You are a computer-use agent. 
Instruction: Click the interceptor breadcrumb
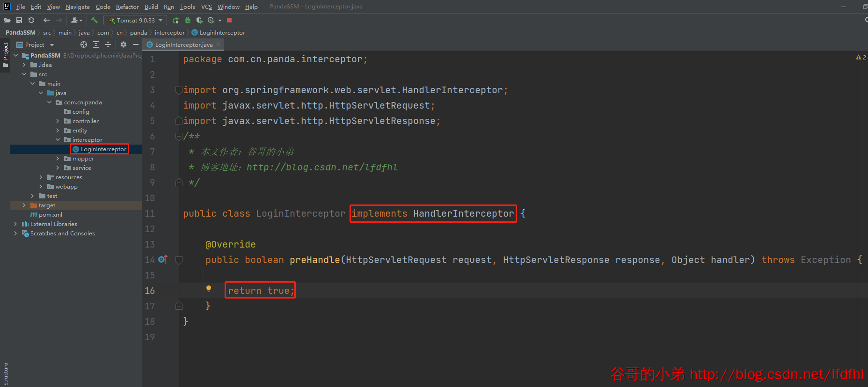click(x=169, y=32)
